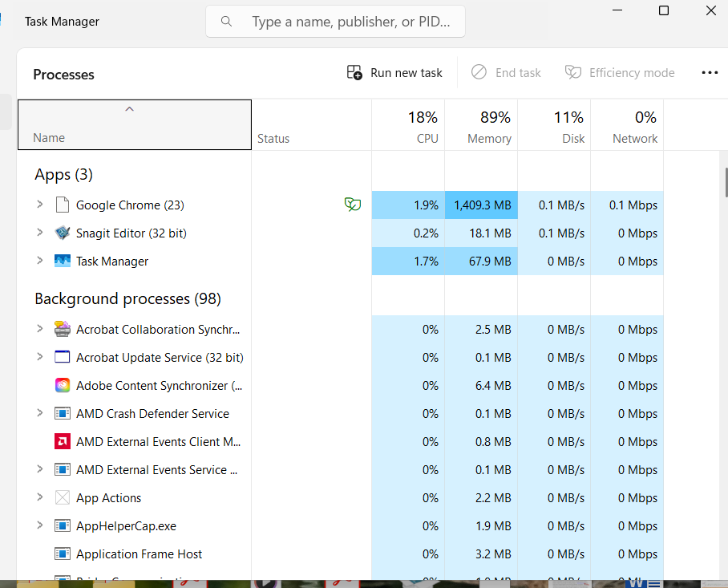This screenshot has width=728, height=588.
Task: Click the End task circle icon
Action: 479,72
